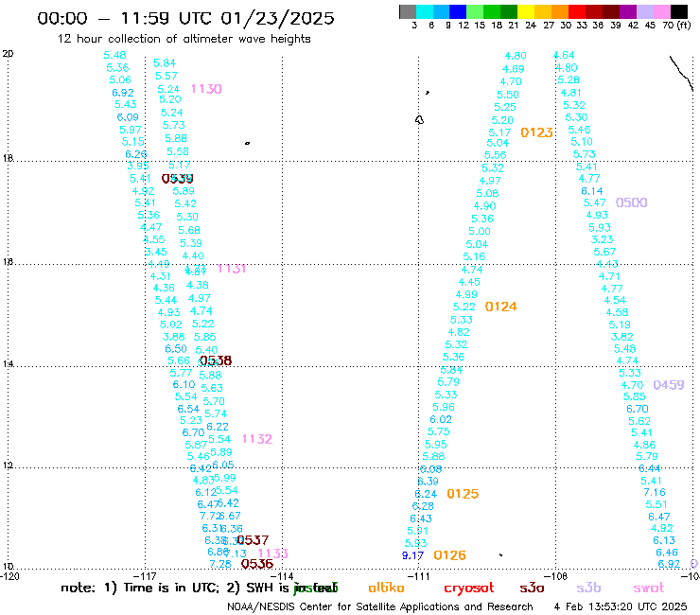Click the small island outline near -111 longitude

tap(419, 120)
